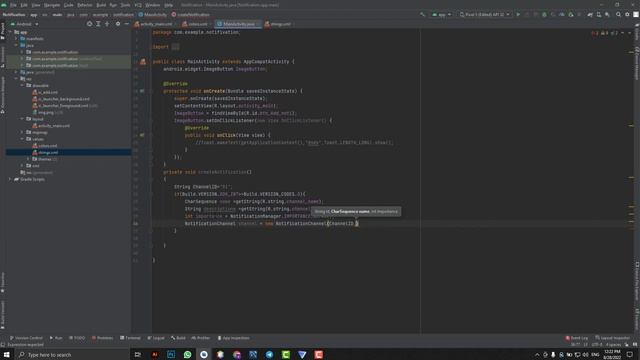The height and width of the screenshot is (360, 640).
Task: Open the Profiler tool window
Action: [x=201, y=338]
